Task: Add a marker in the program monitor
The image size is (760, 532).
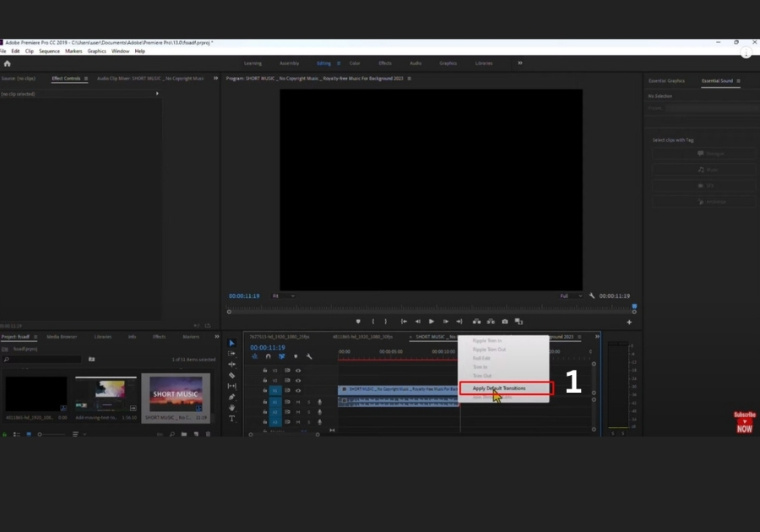Action: [x=358, y=322]
